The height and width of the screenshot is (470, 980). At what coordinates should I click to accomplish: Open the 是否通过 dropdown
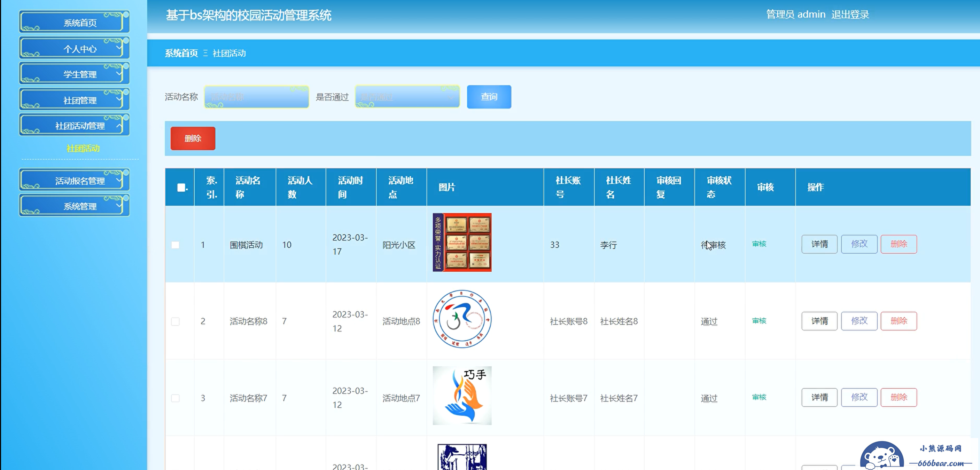pos(407,97)
